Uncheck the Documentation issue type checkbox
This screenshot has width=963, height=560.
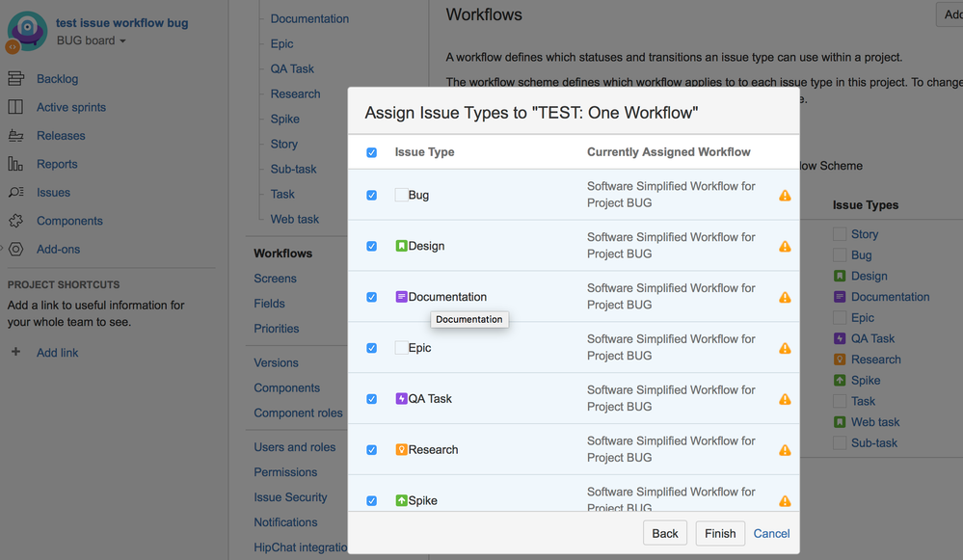pyautogui.click(x=371, y=297)
